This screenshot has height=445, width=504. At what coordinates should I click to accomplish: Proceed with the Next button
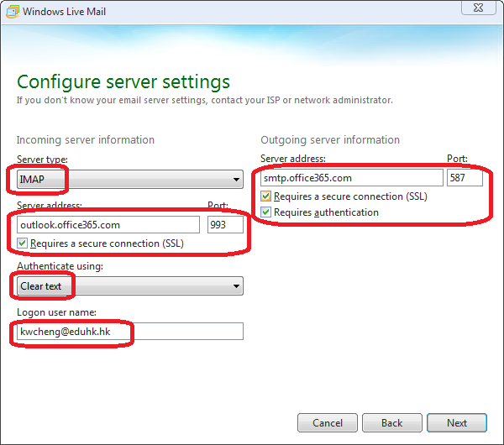click(457, 423)
